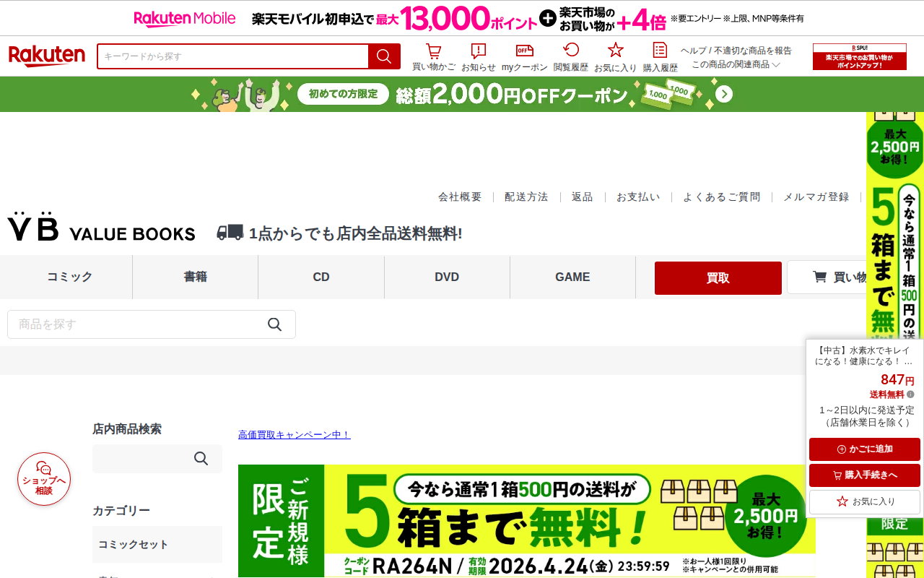
Task: Open お支払い link
Action: [x=637, y=197]
